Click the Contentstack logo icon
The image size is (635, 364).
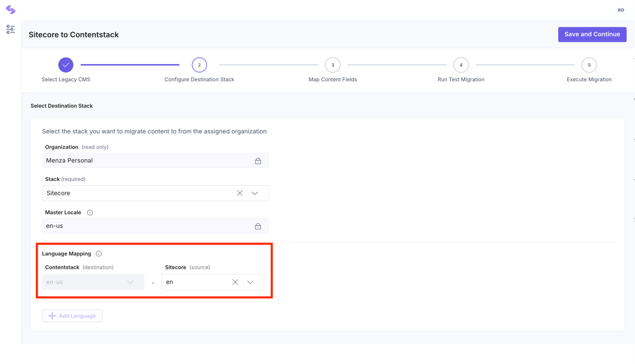click(11, 10)
